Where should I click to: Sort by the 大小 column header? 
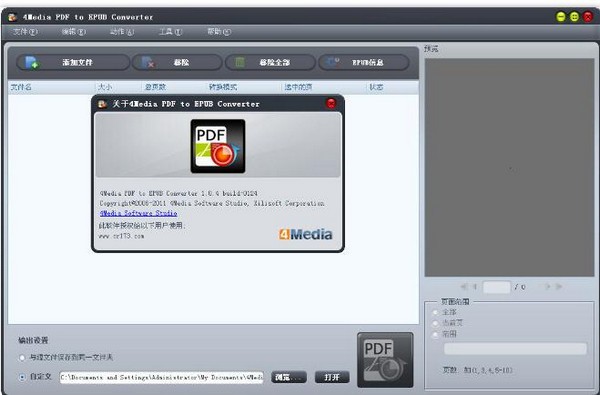coord(118,87)
